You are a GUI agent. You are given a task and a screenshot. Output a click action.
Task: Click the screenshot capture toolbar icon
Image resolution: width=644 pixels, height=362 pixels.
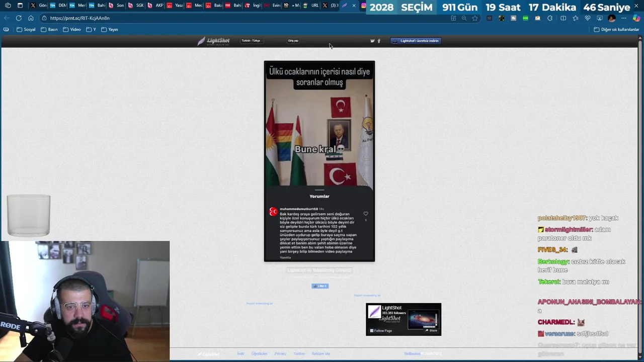[599, 18]
